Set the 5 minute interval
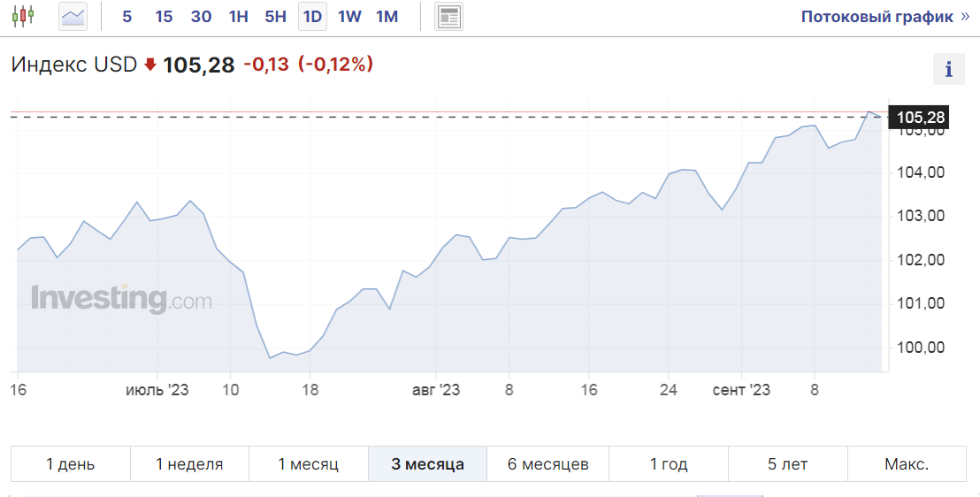Image resolution: width=980 pixels, height=497 pixels. click(126, 17)
